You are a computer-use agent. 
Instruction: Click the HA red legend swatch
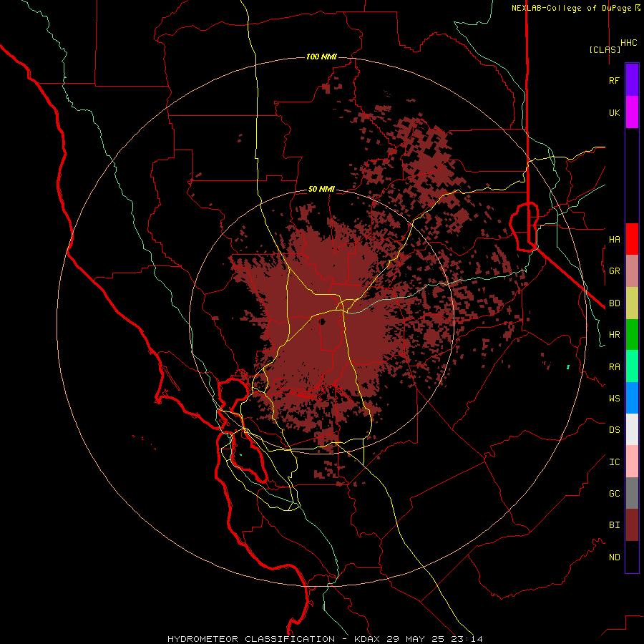click(x=632, y=239)
